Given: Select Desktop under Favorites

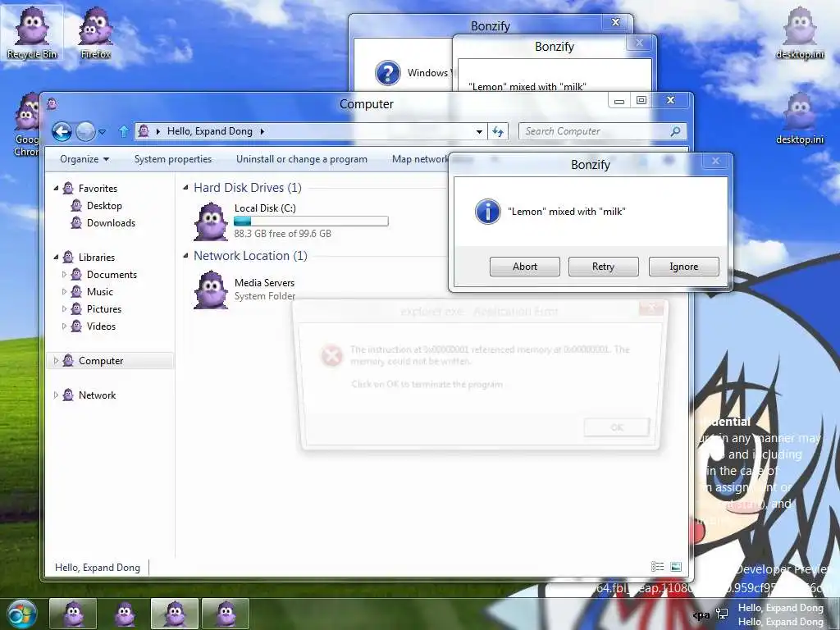Looking at the screenshot, I should click(x=104, y=206).
